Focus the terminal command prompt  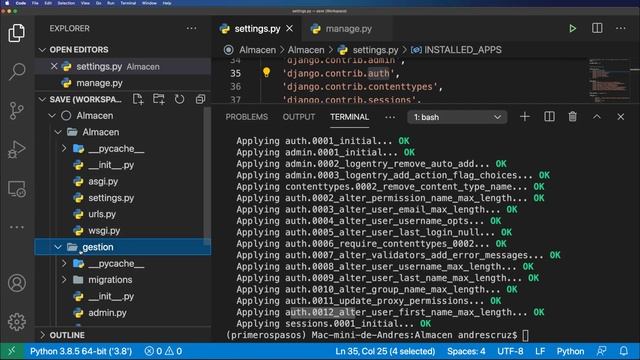[525, 335]
